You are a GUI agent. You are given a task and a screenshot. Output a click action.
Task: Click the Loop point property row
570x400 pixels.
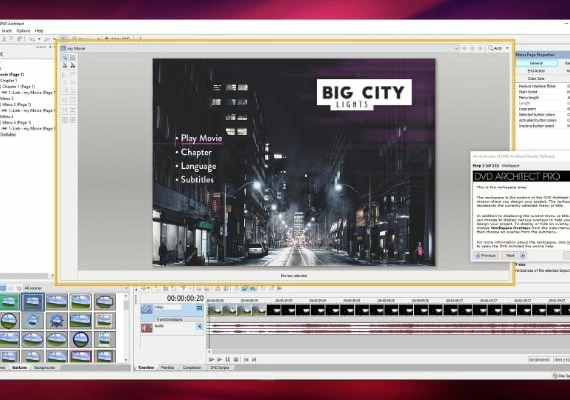tap(543, 109)
